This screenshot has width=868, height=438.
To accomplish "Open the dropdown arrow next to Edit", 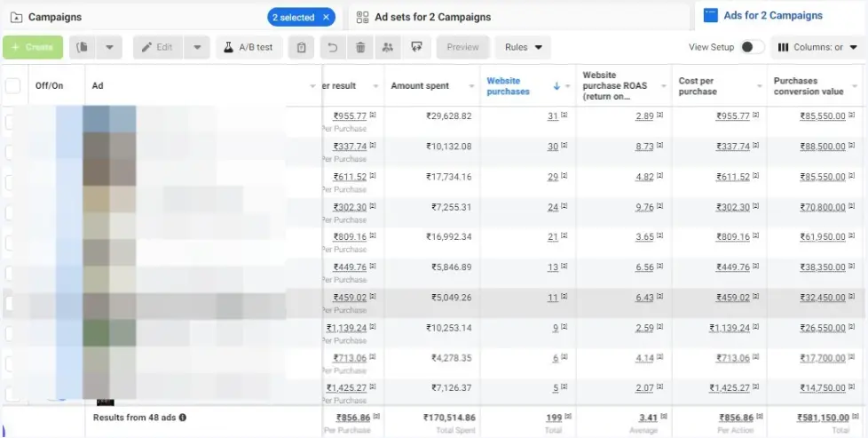I will pos(198,47).
